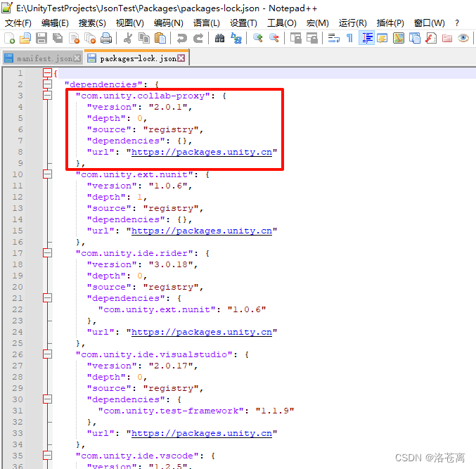This screenshot has height=469, width=476.
Task: Collapse the dependencies fold on line 30
Action: [47, 399]
